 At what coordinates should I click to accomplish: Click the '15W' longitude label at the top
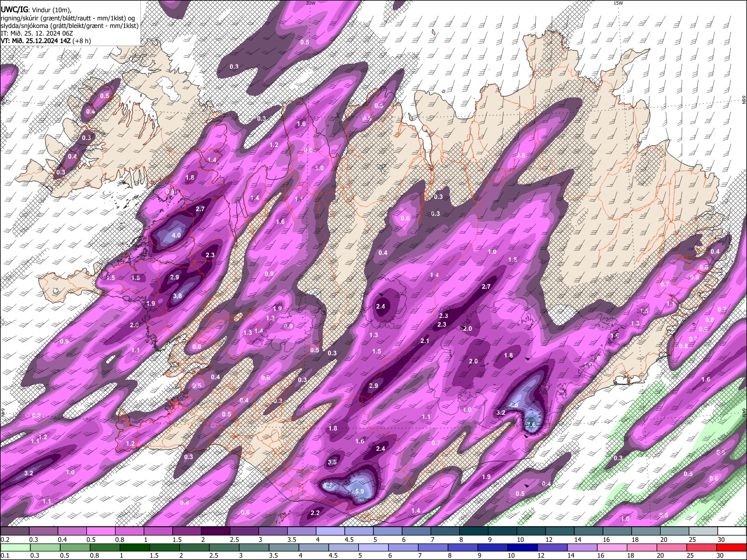[618, 3]
